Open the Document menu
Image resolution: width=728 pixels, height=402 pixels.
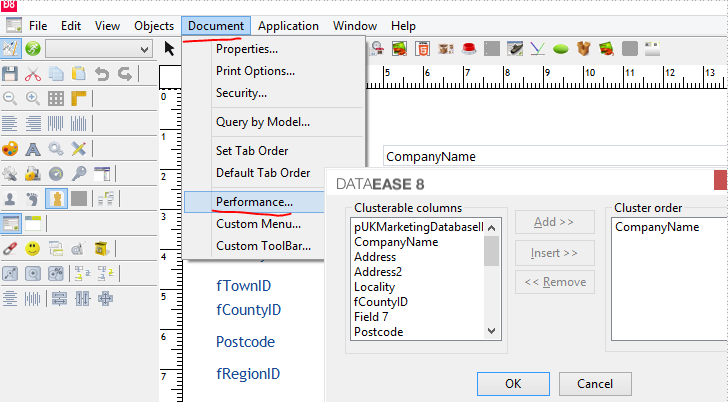(x=216, y=26)
